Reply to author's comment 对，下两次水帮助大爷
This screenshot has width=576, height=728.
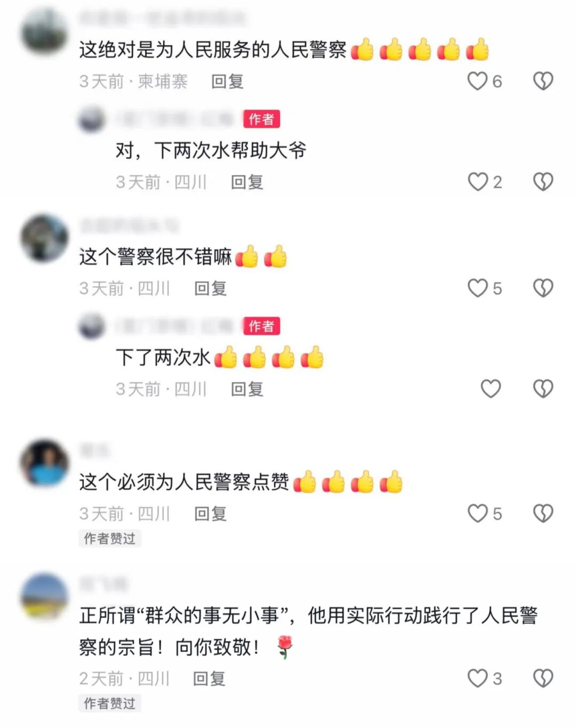click(247, 182)
